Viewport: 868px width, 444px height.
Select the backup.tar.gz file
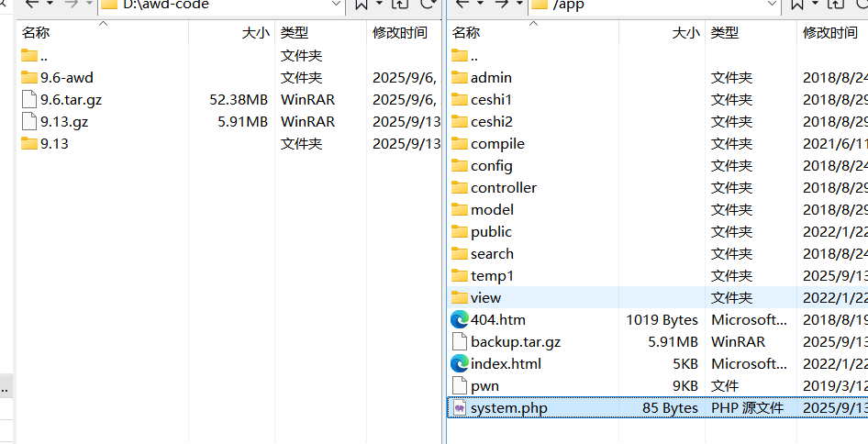(x=515, y=341)
